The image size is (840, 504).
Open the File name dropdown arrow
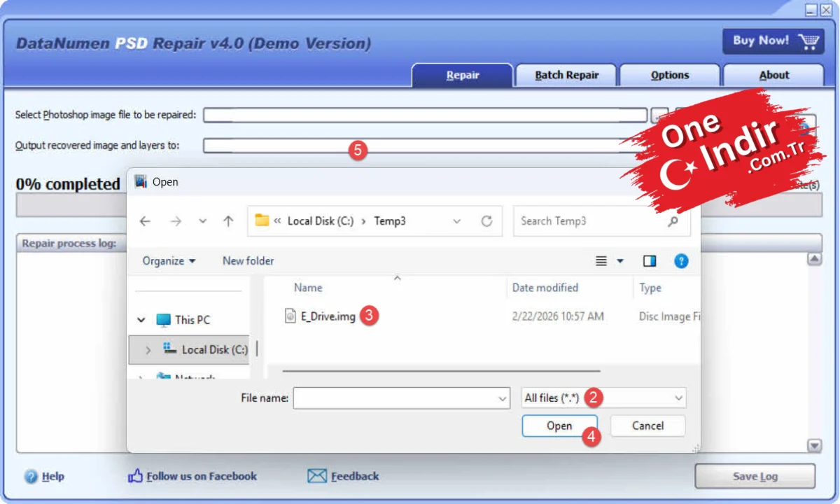tap(503, 398)
